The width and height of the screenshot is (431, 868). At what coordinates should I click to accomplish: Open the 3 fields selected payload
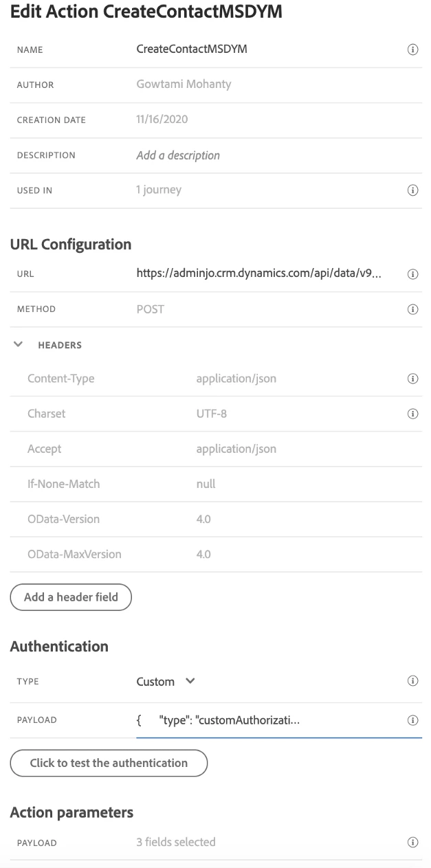tap(176, 842)
